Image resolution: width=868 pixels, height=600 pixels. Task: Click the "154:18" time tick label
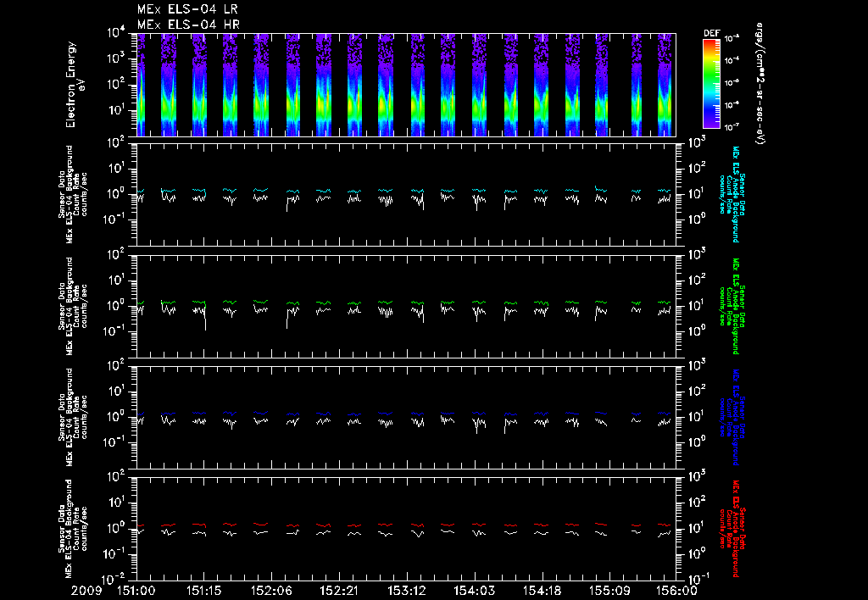(542, 591)
